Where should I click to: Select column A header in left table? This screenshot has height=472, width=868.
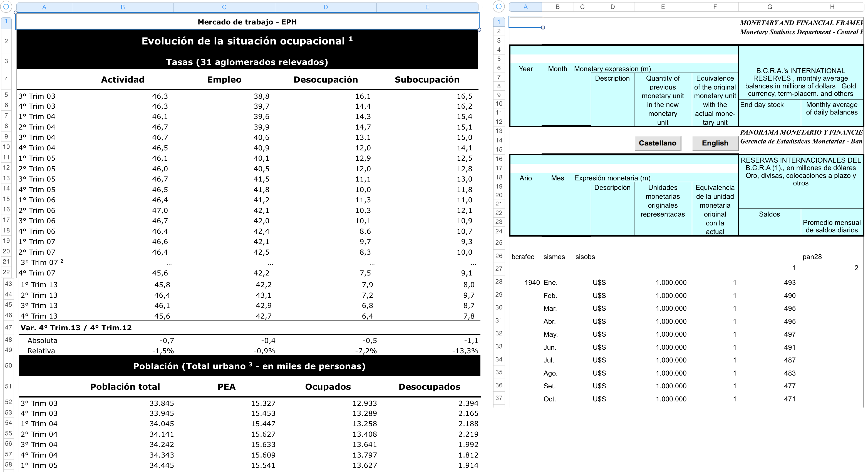point(44,7)
